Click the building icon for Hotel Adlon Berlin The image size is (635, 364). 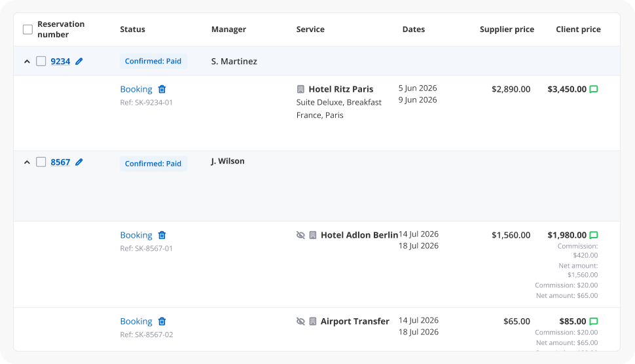click(313, 235)
